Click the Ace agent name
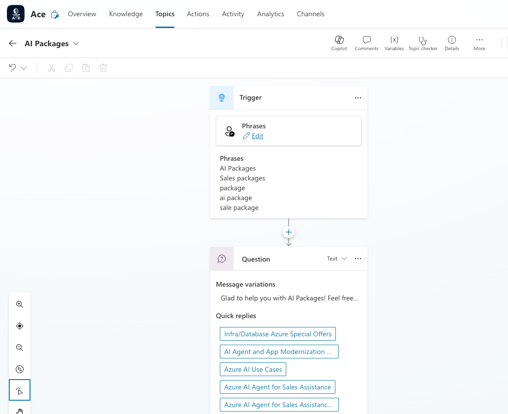508x414 pixels. [x=38, y=14]
